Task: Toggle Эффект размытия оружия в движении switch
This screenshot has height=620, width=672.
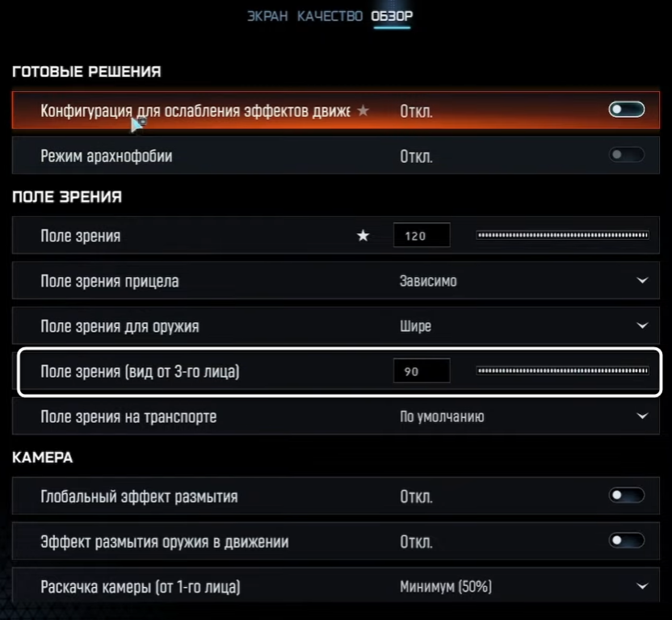Action: tap(626, 541)
